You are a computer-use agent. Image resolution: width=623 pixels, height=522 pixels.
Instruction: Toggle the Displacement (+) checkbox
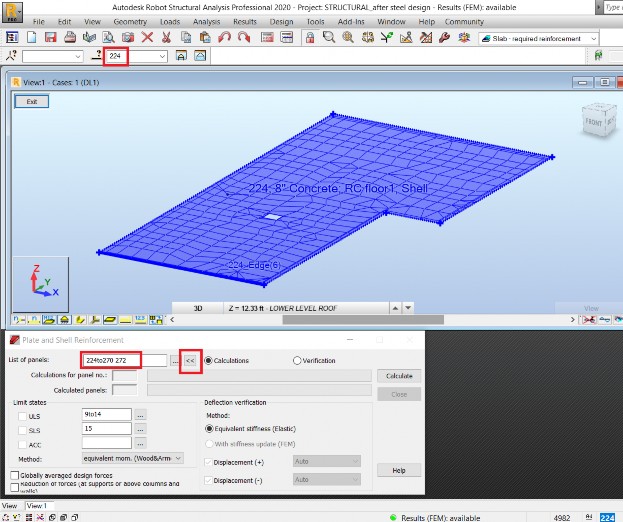point(208,462)
